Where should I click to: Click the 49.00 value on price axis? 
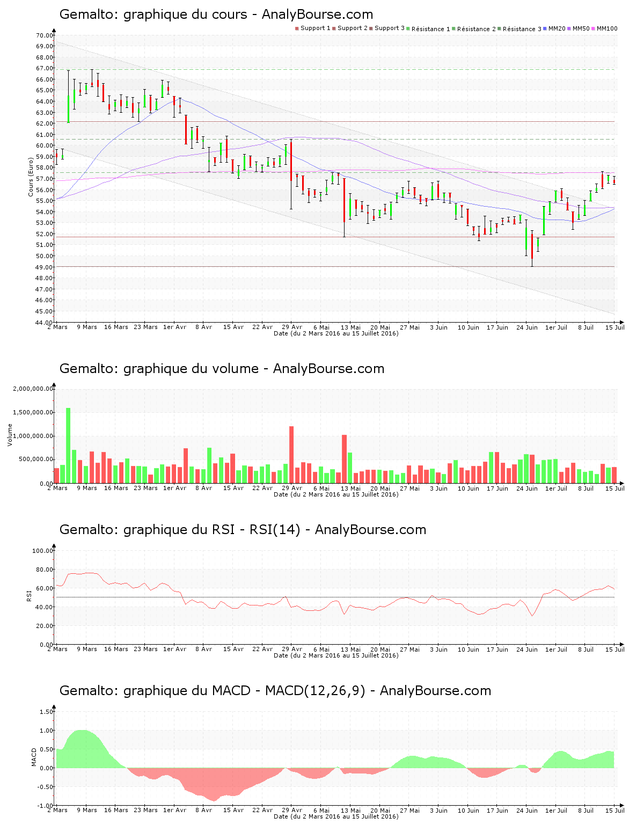[x=45, y=267]
